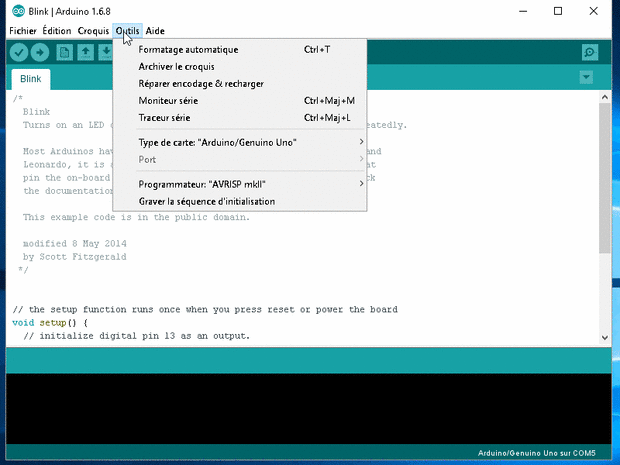Open the Croquis menu
The height and width of the screenshot is (465, 620).
tap(93, 31)
